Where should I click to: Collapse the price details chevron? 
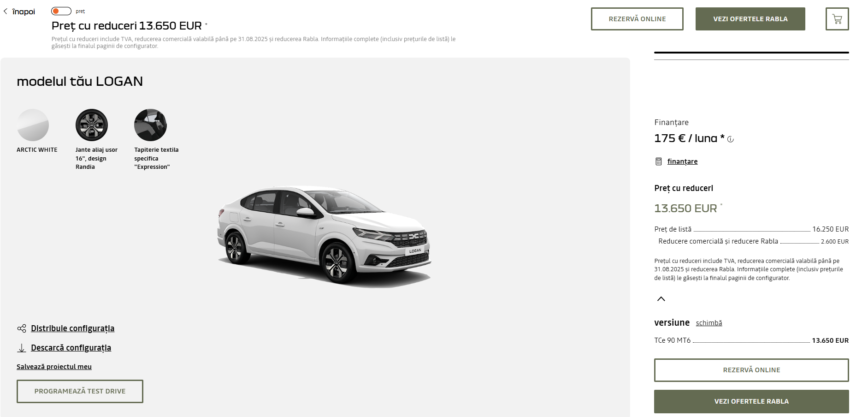(661, 299)
